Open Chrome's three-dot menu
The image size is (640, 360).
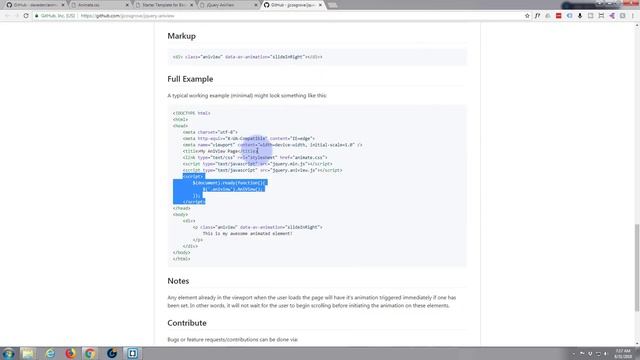tap(633, 16)
